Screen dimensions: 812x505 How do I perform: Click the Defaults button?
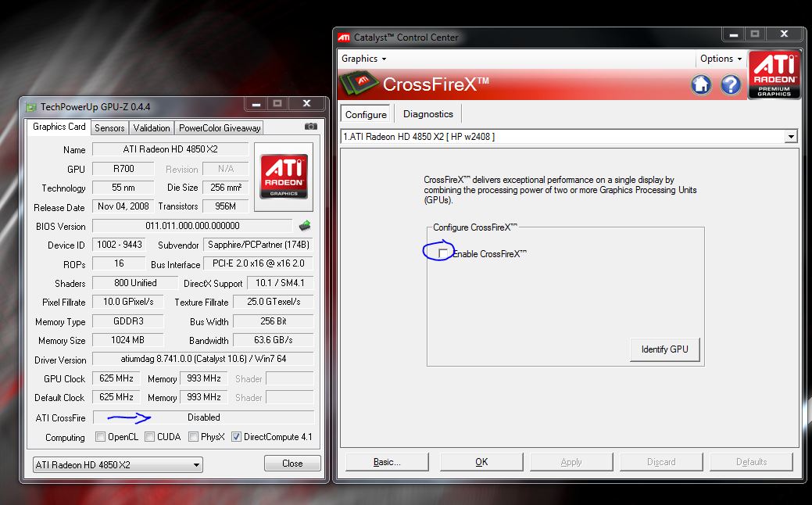tap(751, 462)
